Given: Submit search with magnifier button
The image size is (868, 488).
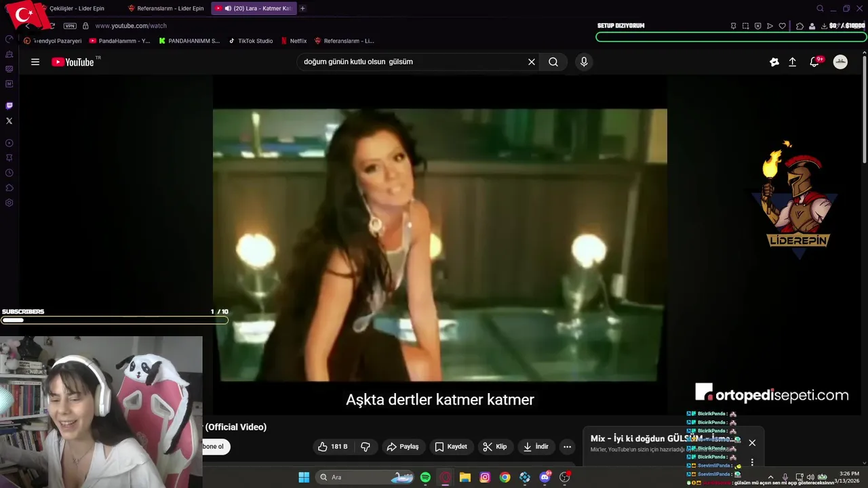Looking at the screenshot, I should [553, 62].
